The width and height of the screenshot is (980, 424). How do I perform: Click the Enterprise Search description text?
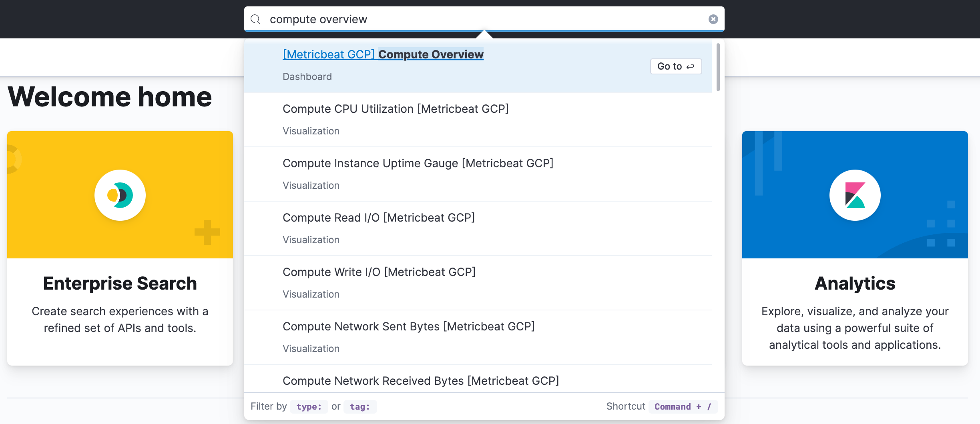click(x=120, y=320)
